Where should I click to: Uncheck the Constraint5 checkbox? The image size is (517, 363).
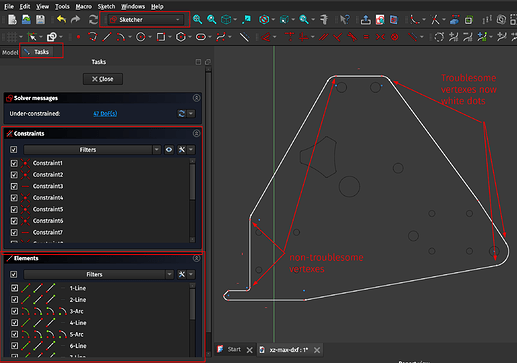(14, 209)
